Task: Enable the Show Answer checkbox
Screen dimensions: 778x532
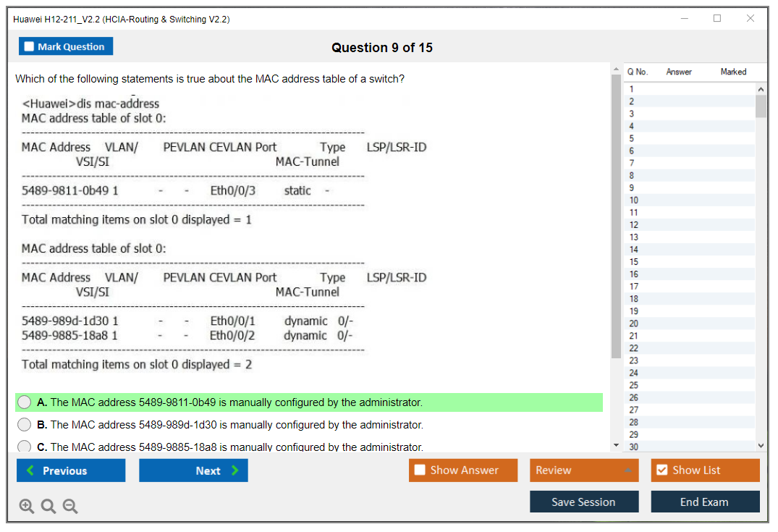Action: point(420,470)
